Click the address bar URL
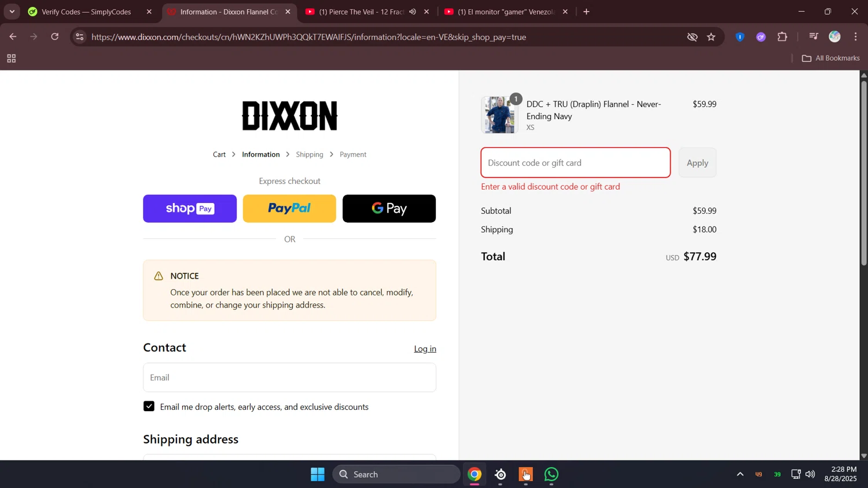Image resolution: width=868 pixels, height=488 pixels. [309, 37]
